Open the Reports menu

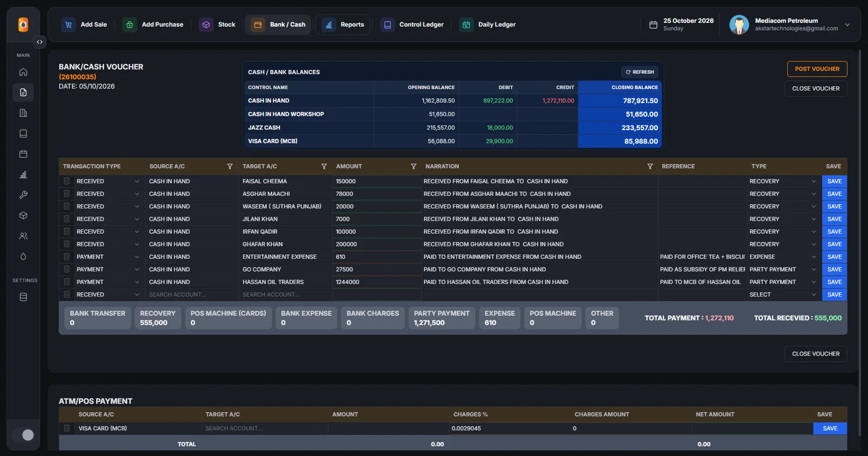343,24
